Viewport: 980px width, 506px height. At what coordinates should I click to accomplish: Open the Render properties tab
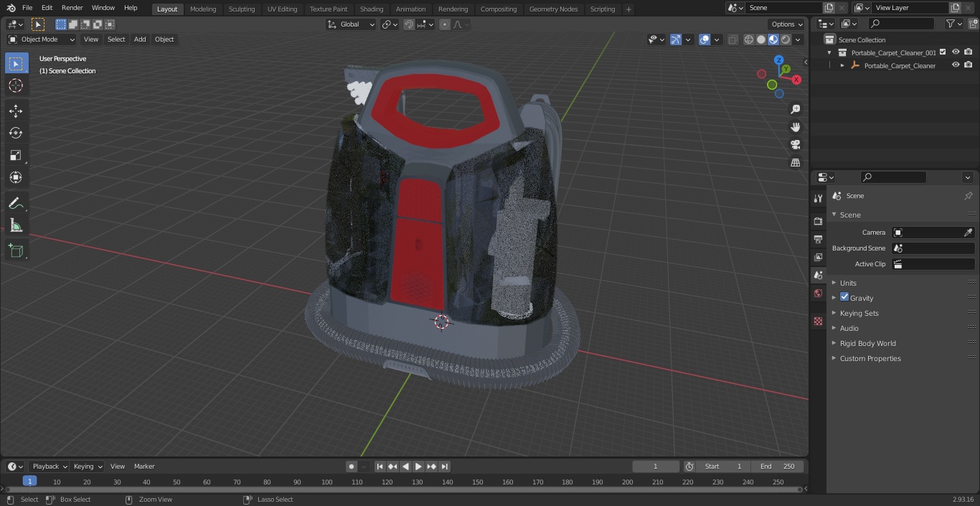coord(818,221)
